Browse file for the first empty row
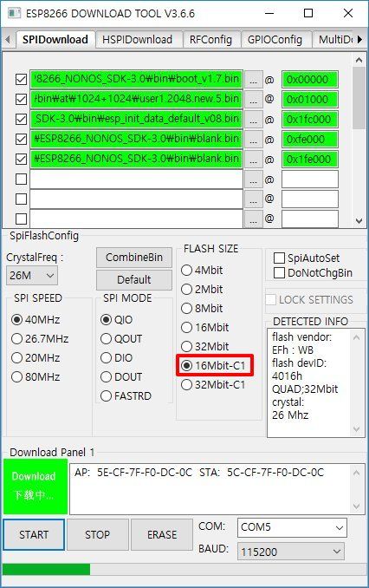Image resolution: width=369 pixels, height=588 pixels. click(254, 180)
